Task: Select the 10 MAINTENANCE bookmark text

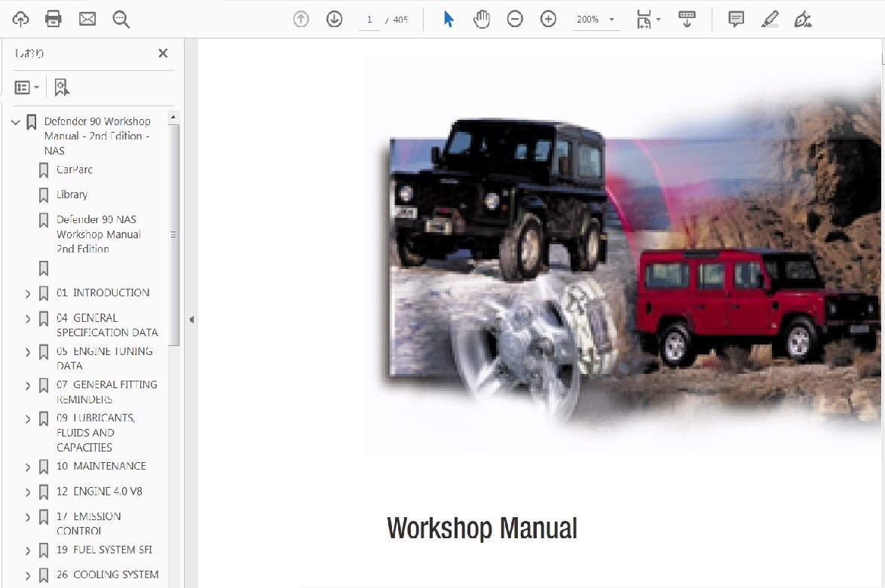Action: (101, 466)
